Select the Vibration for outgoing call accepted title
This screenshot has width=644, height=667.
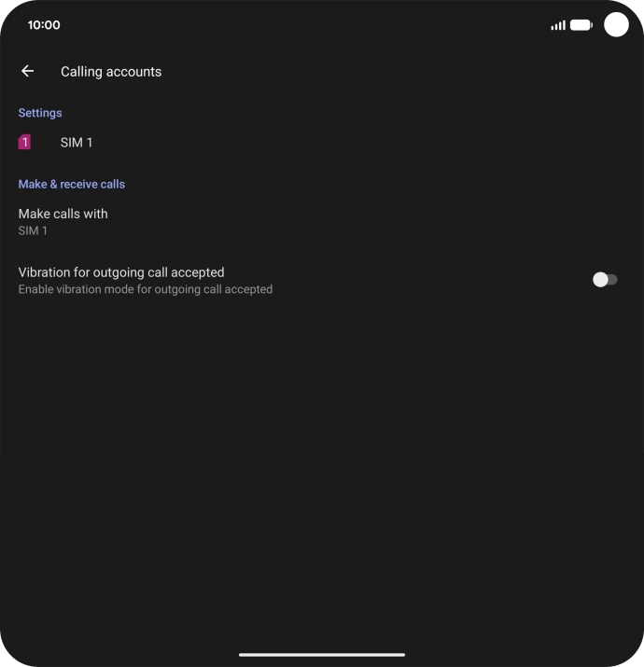tap(121, 272)
